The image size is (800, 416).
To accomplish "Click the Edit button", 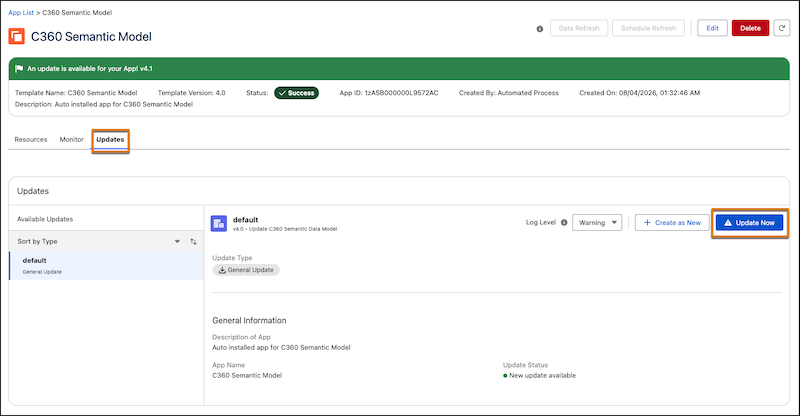I will point(712,28).
